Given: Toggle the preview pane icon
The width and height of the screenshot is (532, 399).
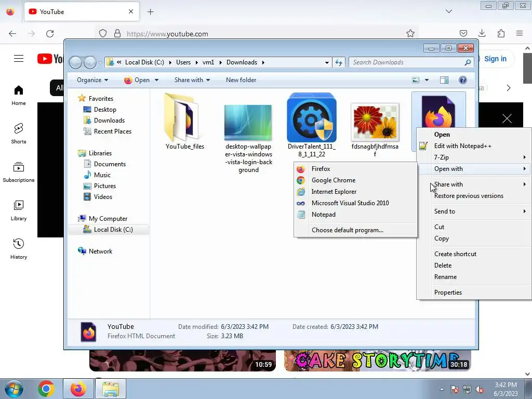Looking at the screenshot, I should pos(444,80).
